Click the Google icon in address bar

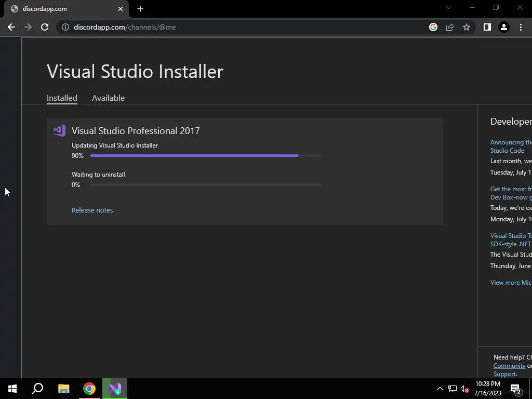(x=433, y=27)
